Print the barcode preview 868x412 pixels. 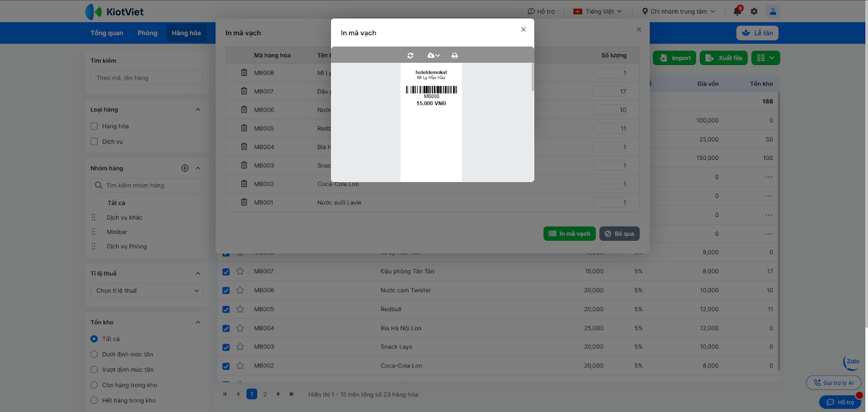pyautogui.click(x=455, y=55)
